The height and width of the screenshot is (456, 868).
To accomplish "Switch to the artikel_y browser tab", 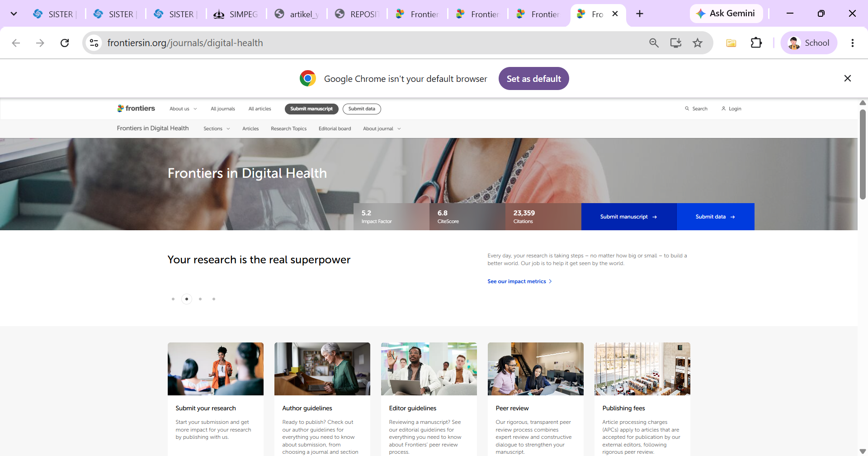I will click(x=297, y=14).
